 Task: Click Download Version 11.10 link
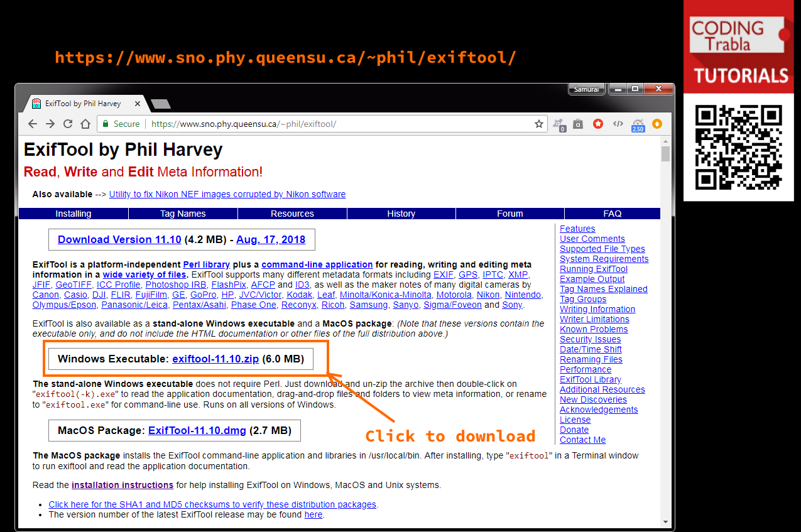119,239
